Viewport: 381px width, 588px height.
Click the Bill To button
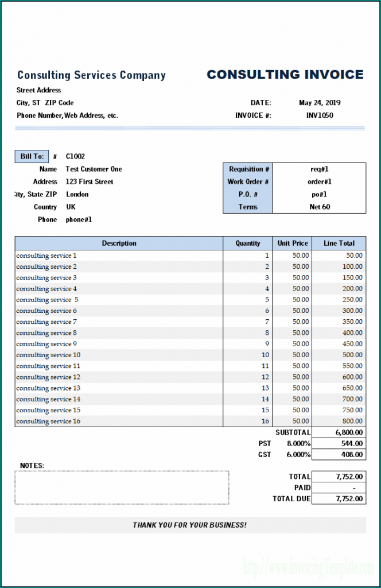(x=32, y=156)
